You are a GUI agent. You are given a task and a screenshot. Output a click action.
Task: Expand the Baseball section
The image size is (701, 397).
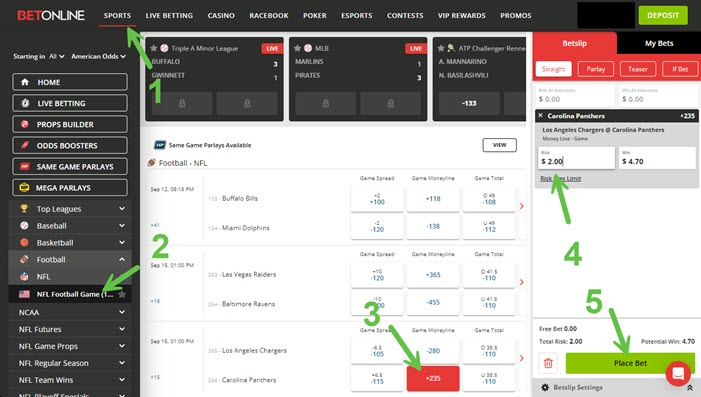point(122,226)
